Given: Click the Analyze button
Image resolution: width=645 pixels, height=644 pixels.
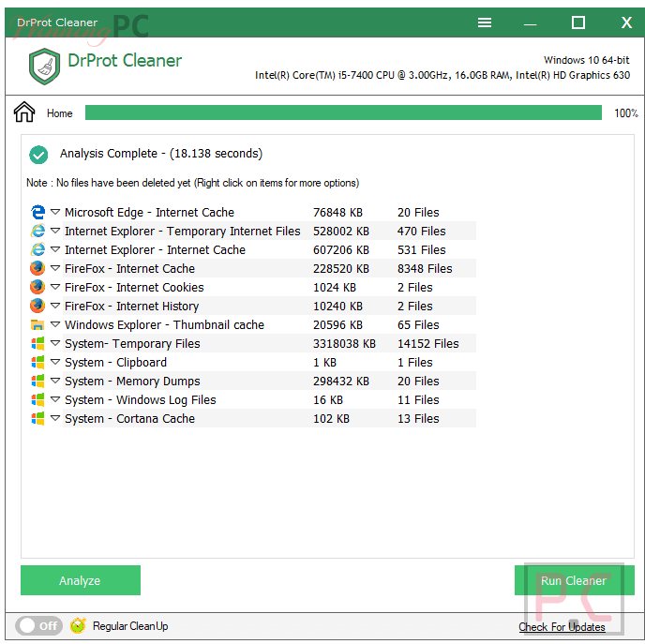Looking at the screenshot, I should pos(81,580).
